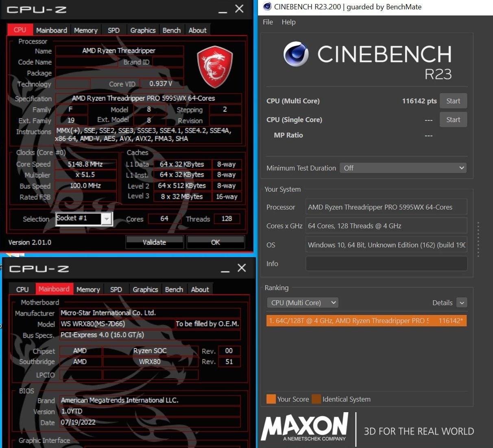The image size is (493, 448).
Task: Open the SPD tab in top CPU-Z window
Action: pyautogui.click(x=114, y=30)
